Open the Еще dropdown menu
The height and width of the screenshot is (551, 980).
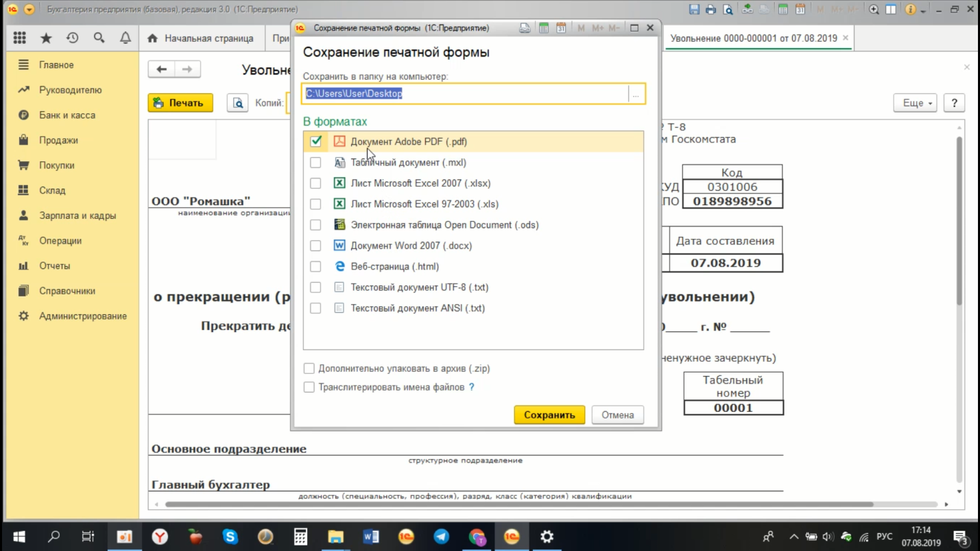tap(915, 103)
